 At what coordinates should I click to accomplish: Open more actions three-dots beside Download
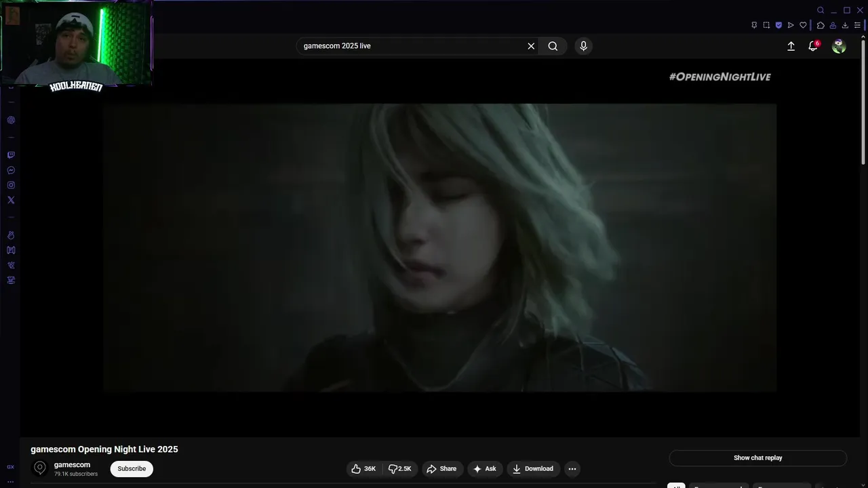(572, 469)
